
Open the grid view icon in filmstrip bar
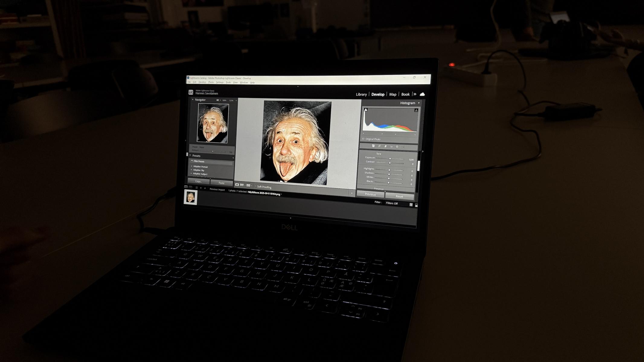[x=197, y=188]
